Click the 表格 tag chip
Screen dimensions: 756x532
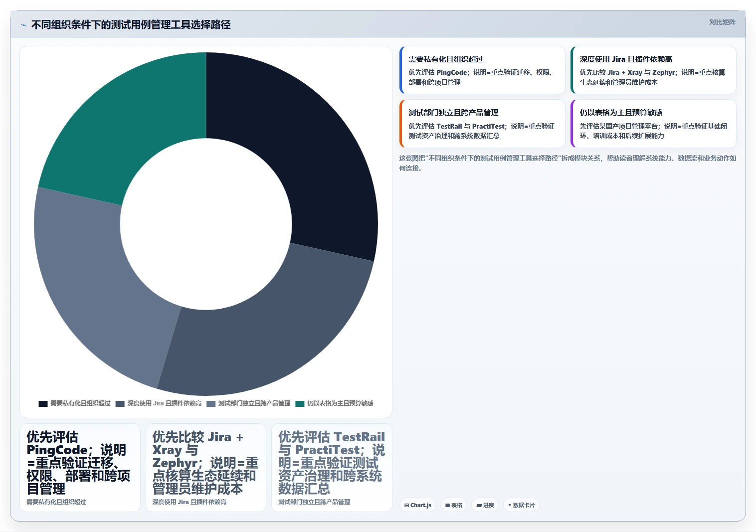[454, 505]
